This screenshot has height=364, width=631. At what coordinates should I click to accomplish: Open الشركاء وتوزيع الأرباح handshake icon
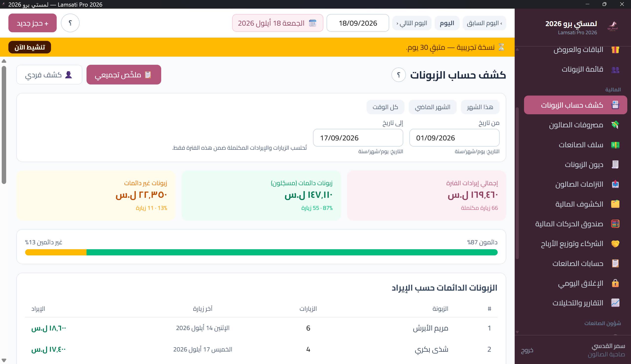point(615,244)
